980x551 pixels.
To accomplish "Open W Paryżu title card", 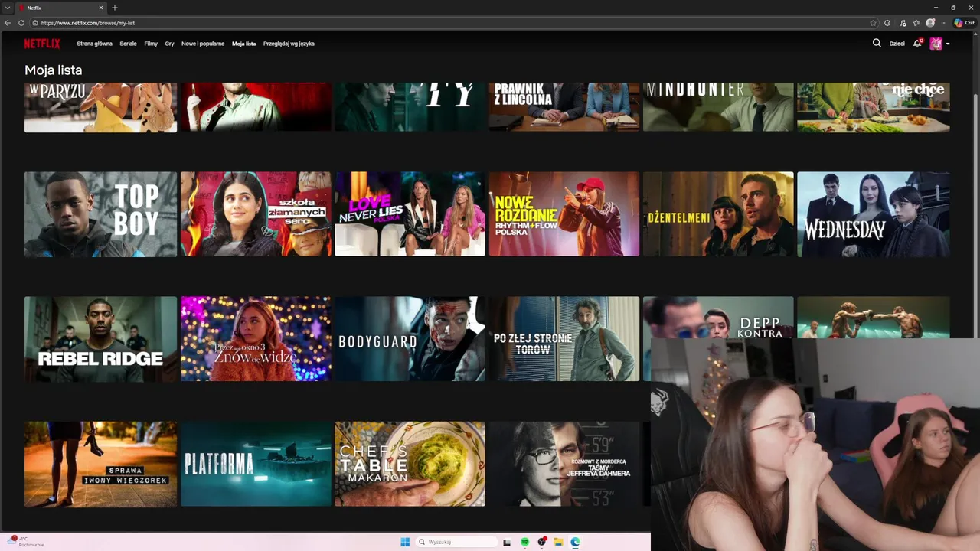I will 100,107.
